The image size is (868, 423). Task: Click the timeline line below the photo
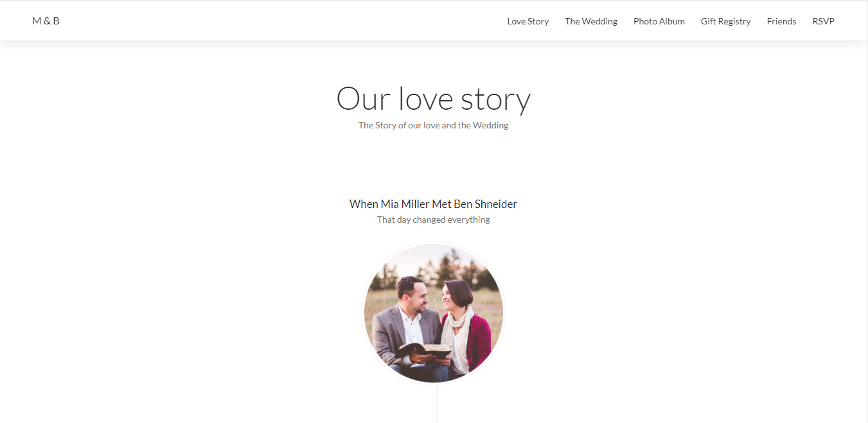(x=437, y=403)
